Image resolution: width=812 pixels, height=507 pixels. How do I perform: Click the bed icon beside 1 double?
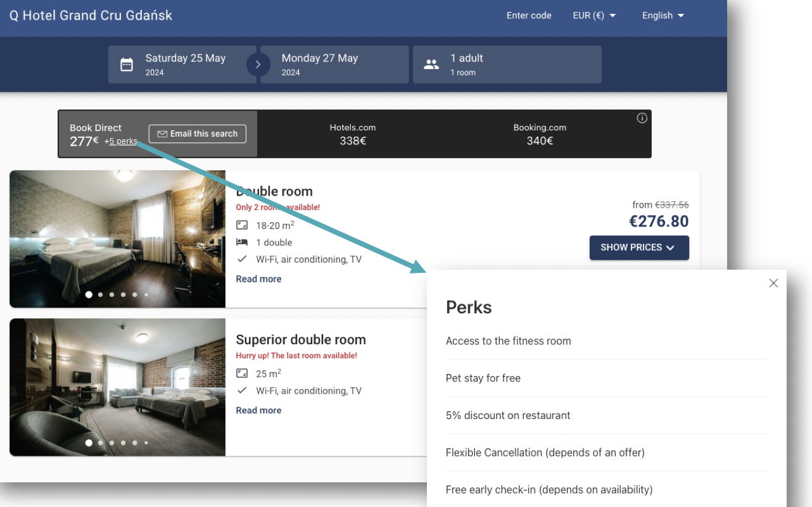241,242
